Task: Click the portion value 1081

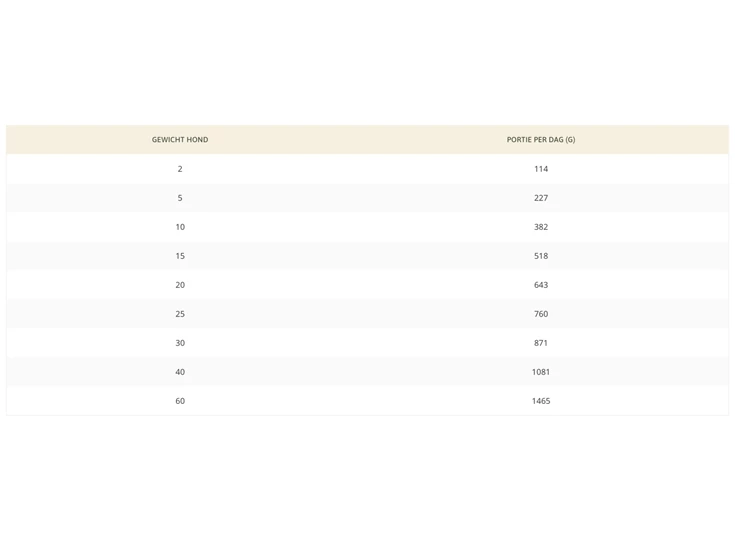Action: 541,372
